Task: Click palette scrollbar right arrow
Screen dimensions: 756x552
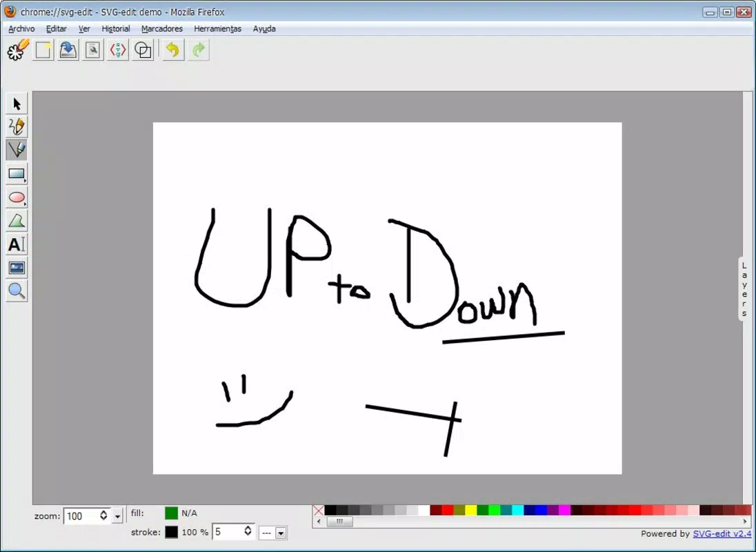Action: pyautogui.click(x=746, y=522)
